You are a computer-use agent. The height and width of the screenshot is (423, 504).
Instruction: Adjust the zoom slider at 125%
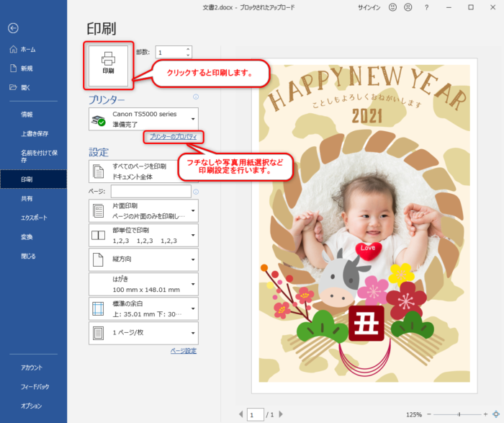pyautogui.click(x=458, y=414)
